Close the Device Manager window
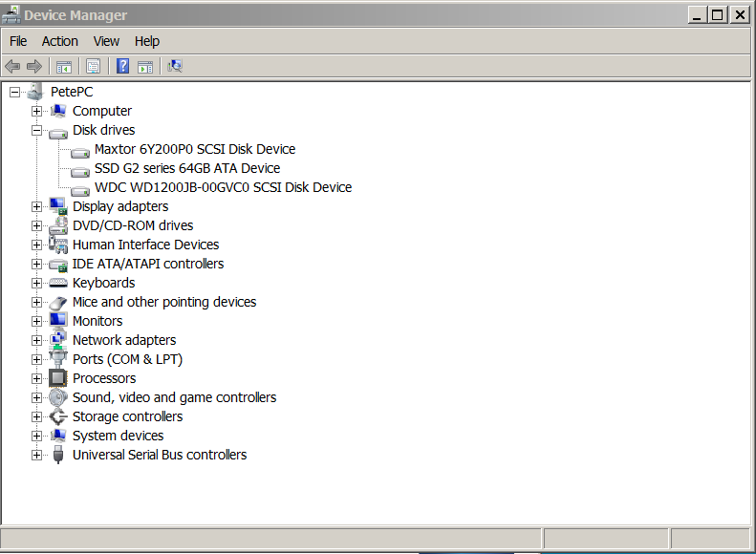This screenshot has height=554, width=756. click(x=740, y=15)
